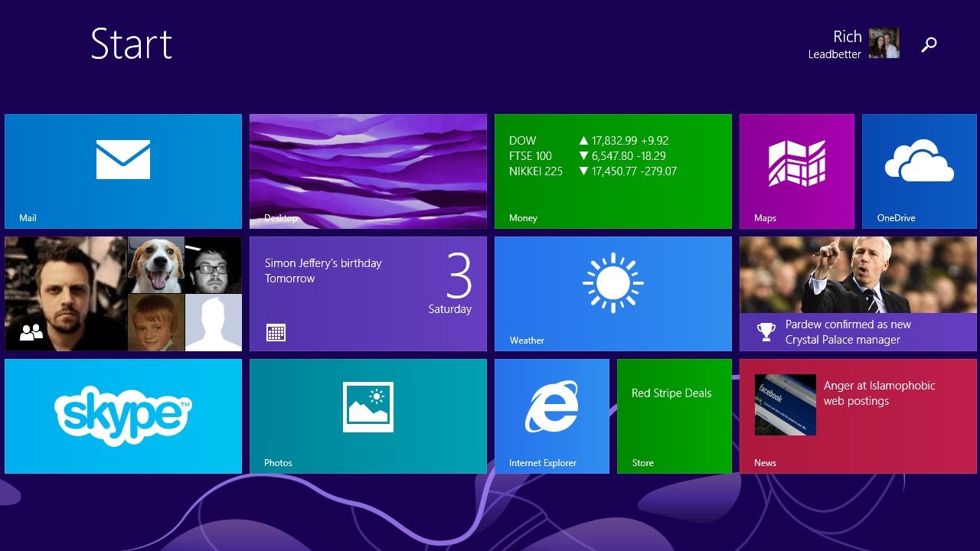
Task: Open the Photos picture icon tile
Action: 367,407
